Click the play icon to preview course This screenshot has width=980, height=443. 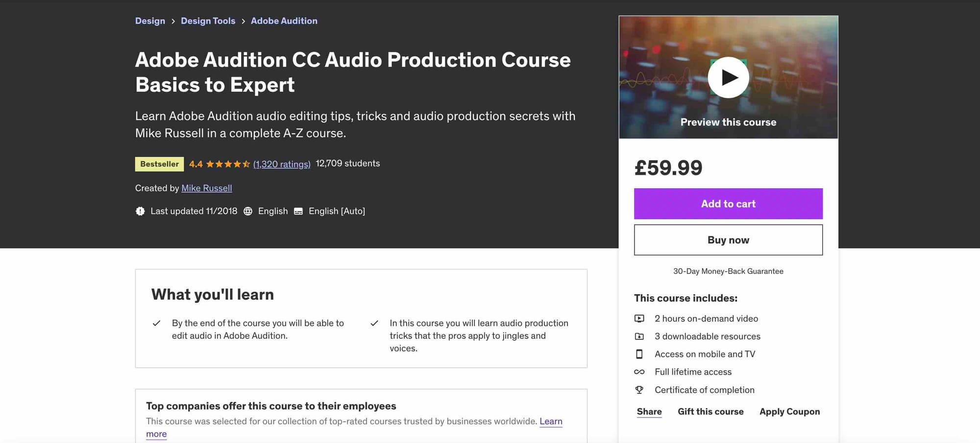[728, 77]
